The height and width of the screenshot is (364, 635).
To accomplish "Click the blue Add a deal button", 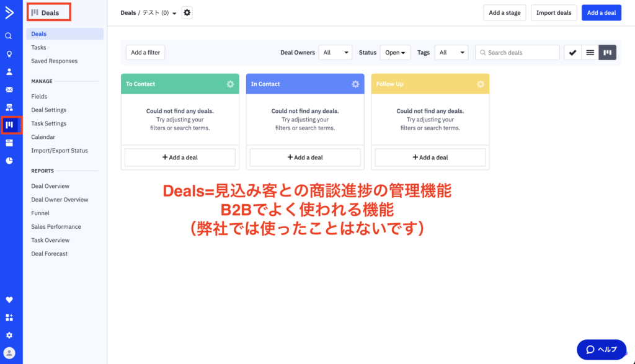I will (602, 12).
